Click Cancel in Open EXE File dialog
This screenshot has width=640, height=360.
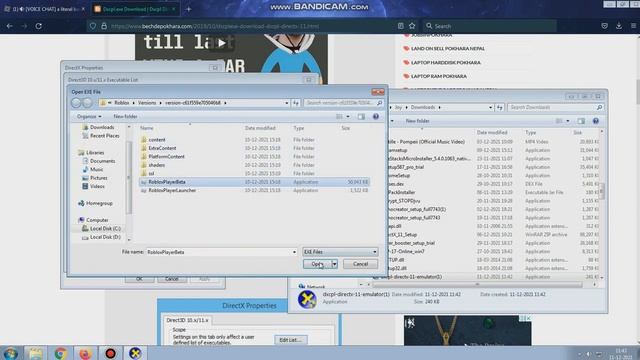(360, 264)
